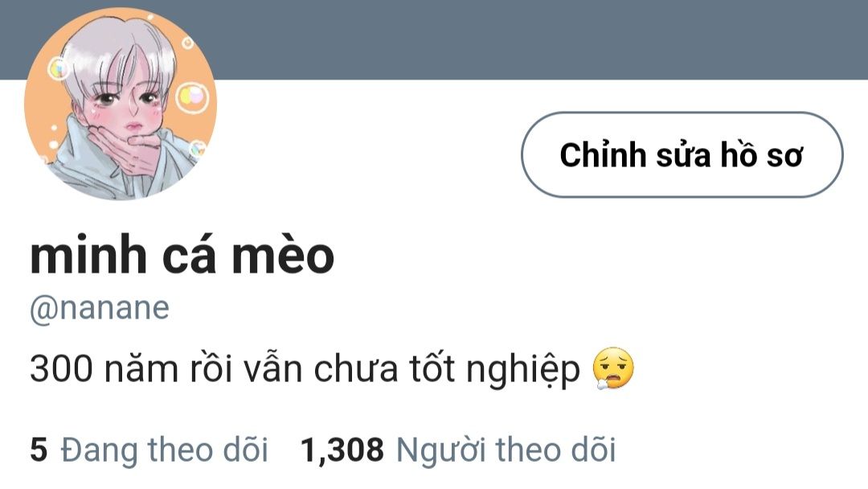Click the large rainbow bubble in avatar
The height and width of the screenshot is (489, 868).
[191, 97]
